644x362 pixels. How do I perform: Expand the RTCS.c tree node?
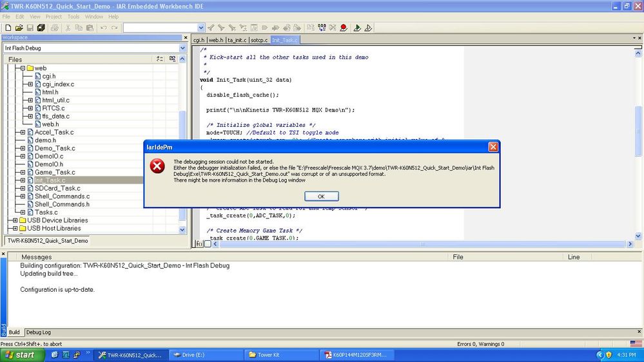[30, 108]
